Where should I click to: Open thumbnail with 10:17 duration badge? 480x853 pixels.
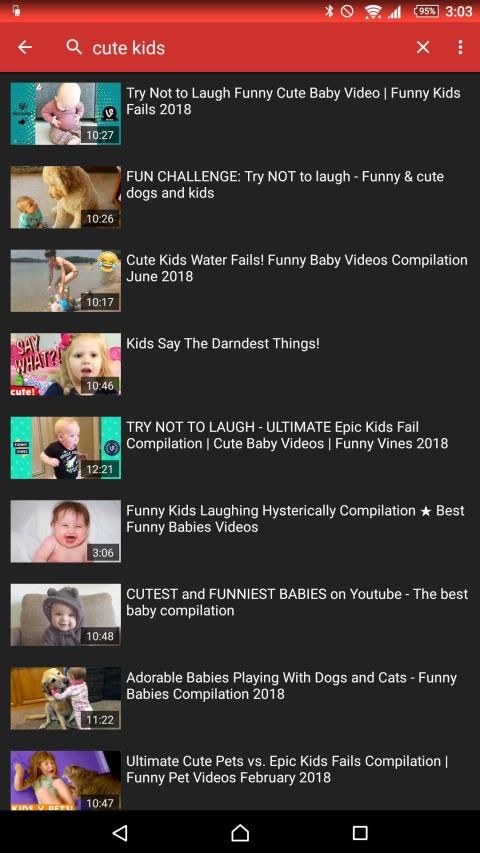65,281
